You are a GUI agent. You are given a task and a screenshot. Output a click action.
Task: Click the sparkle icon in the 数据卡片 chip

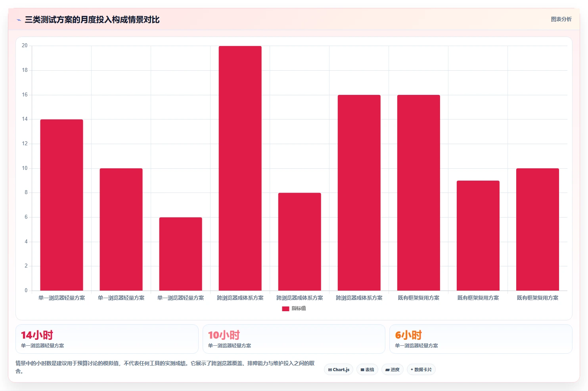click(412, 370)
